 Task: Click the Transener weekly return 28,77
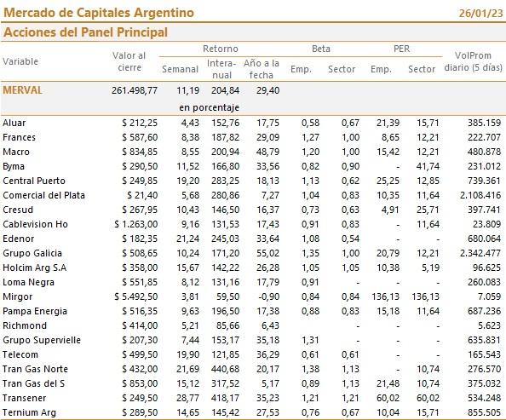click(x=187, y=398)
